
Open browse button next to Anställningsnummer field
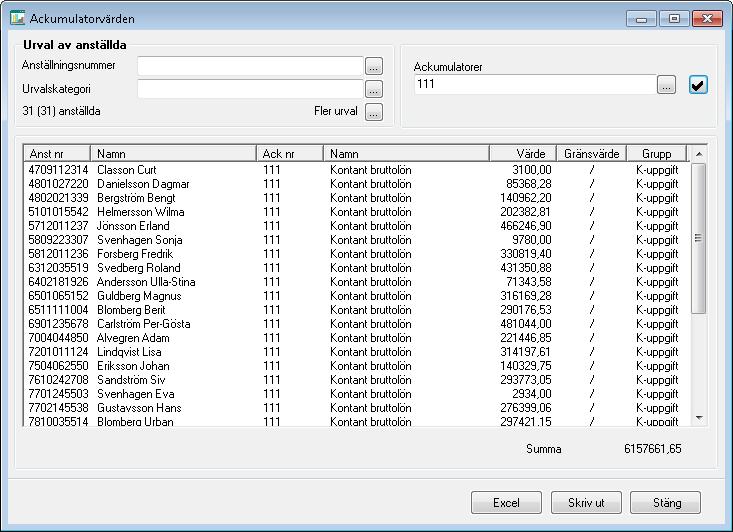point(374,66)
